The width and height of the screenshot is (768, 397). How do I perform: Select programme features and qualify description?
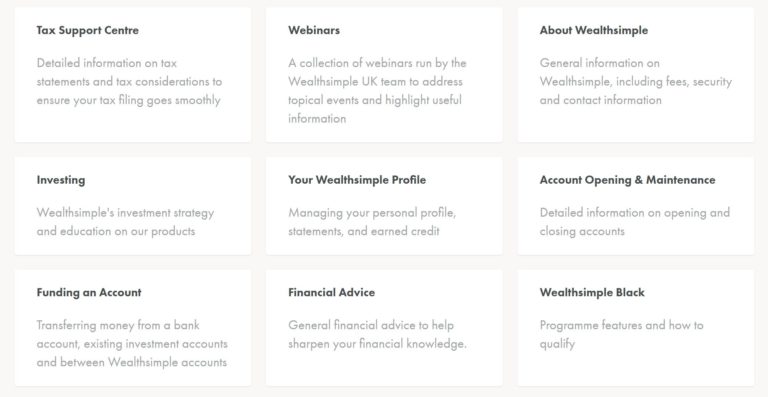point(622,335)
